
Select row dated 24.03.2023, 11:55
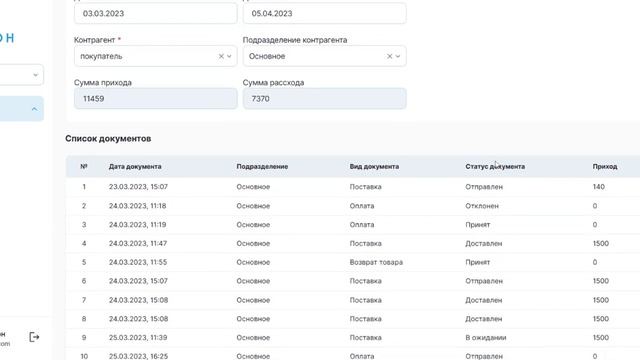353,262
